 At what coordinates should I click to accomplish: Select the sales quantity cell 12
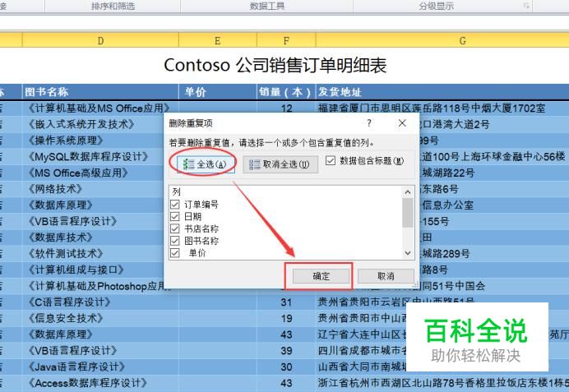(x=286, y=108)
